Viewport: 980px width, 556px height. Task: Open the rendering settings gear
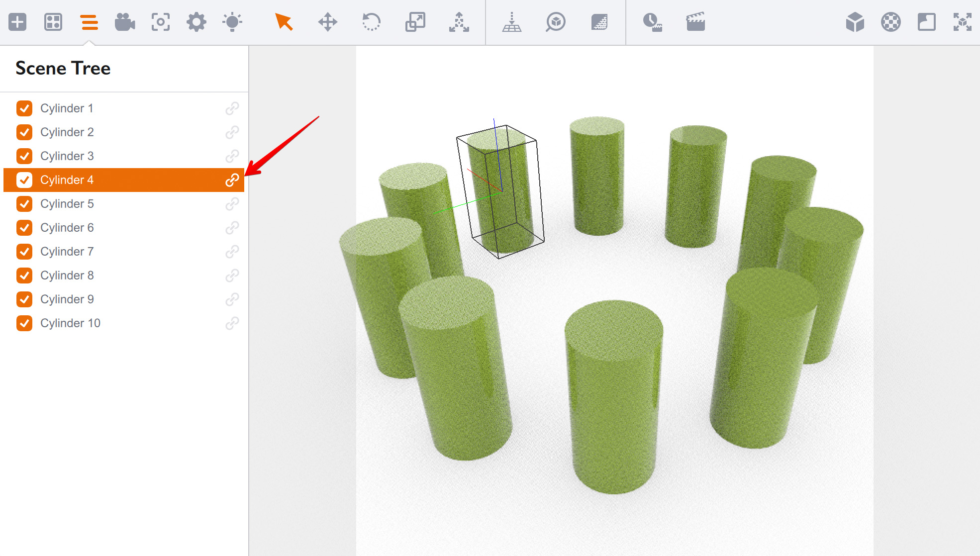tap(196, 22)
